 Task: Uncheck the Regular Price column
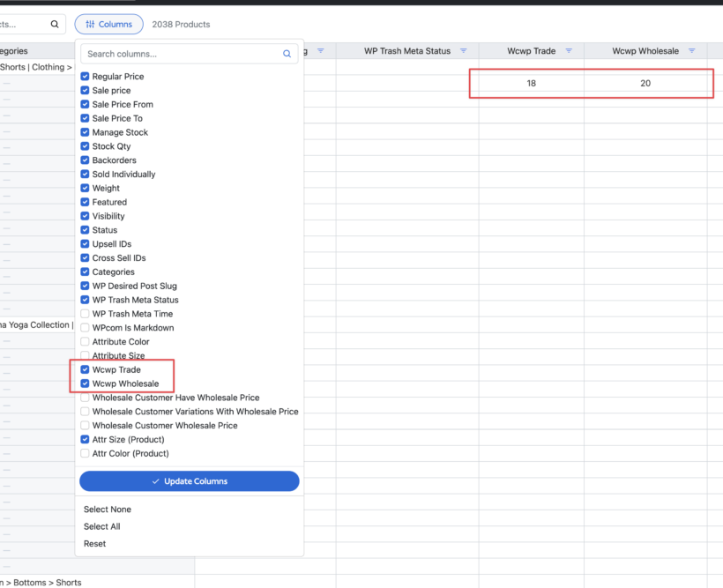(x=84, y=76)
